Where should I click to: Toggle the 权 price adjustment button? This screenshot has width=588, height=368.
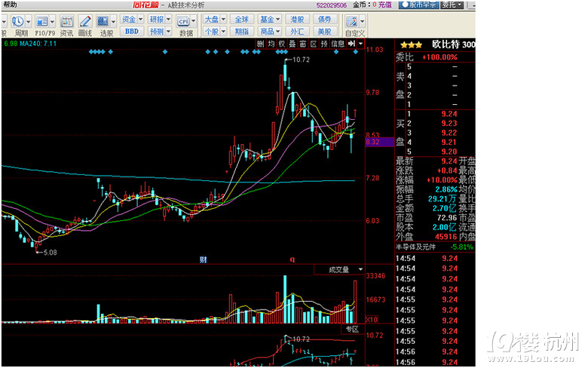pos(281,44)
